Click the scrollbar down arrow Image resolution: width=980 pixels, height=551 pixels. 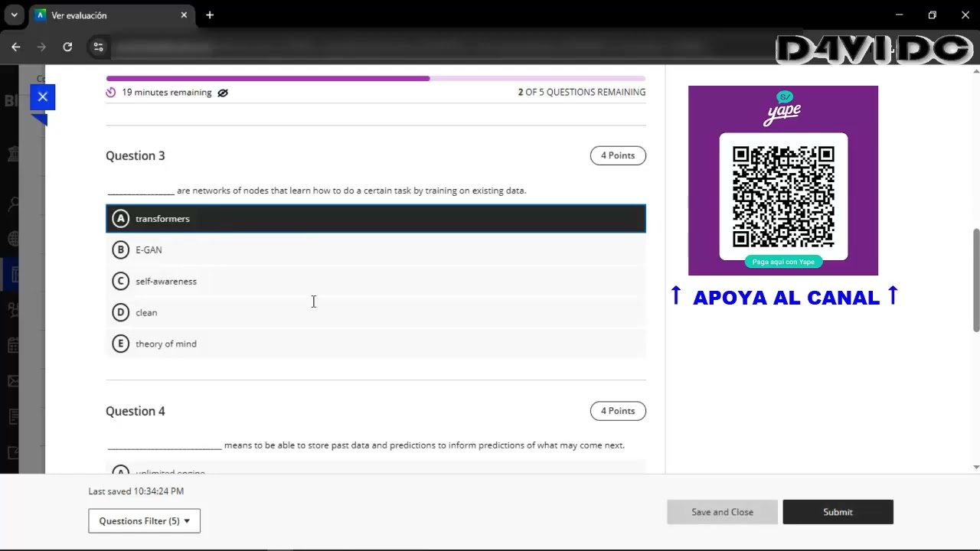click(x=975, y=467)
